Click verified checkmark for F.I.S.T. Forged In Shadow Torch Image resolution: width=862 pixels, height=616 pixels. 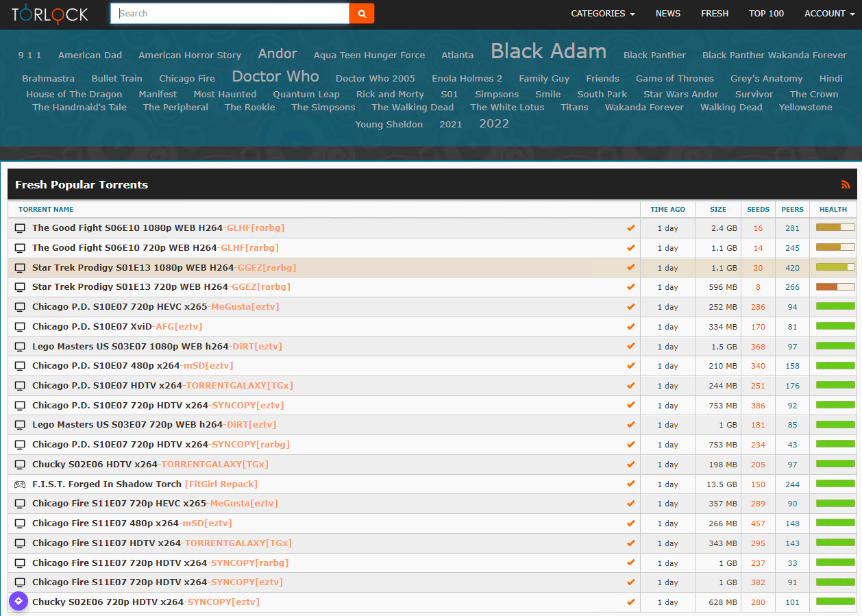pyautogui.click(x=630, y=484)
